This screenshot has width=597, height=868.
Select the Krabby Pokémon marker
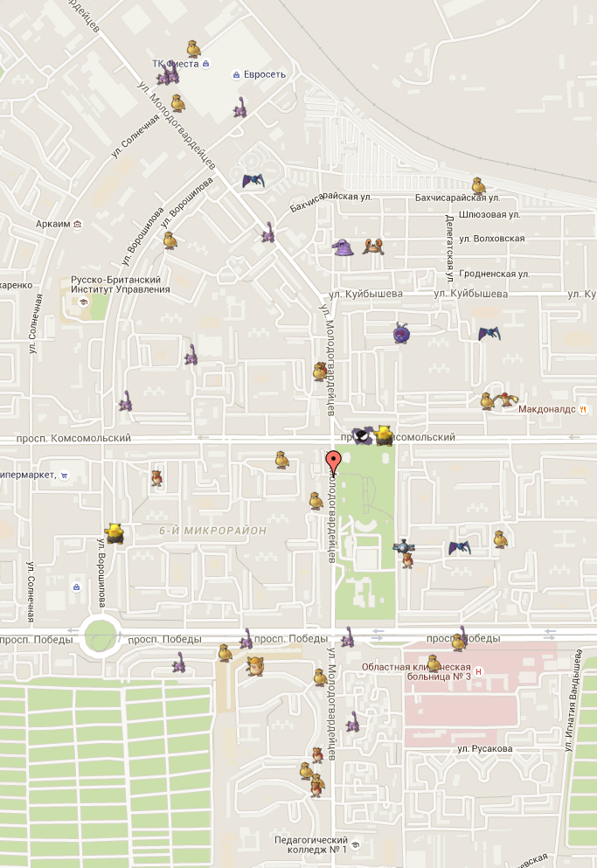(x=373, y=246)
